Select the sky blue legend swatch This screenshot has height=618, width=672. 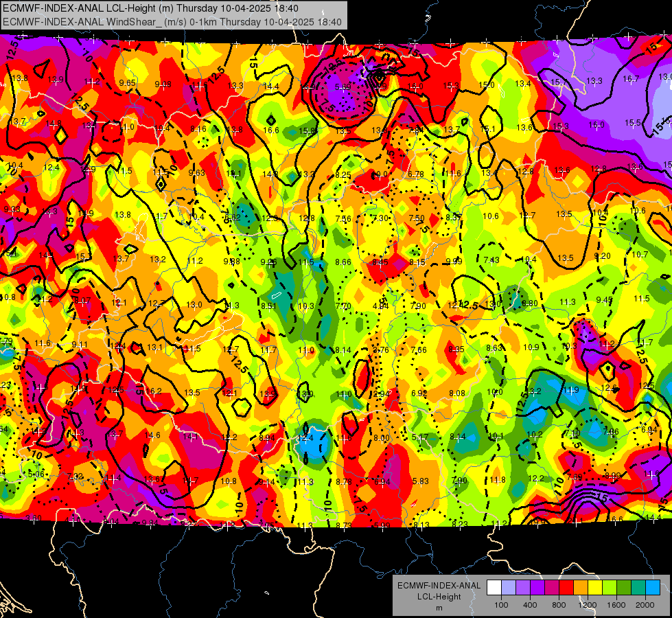coord(653,588)
